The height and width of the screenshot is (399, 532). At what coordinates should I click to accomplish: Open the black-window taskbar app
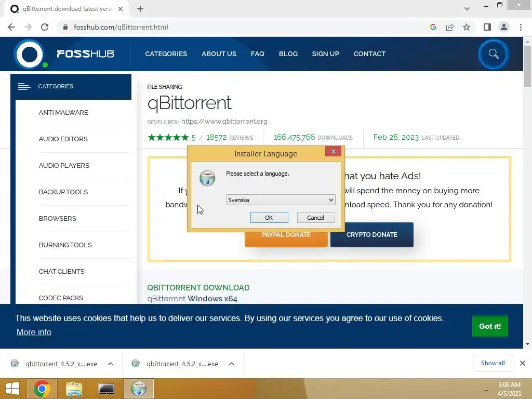(106, 389)
